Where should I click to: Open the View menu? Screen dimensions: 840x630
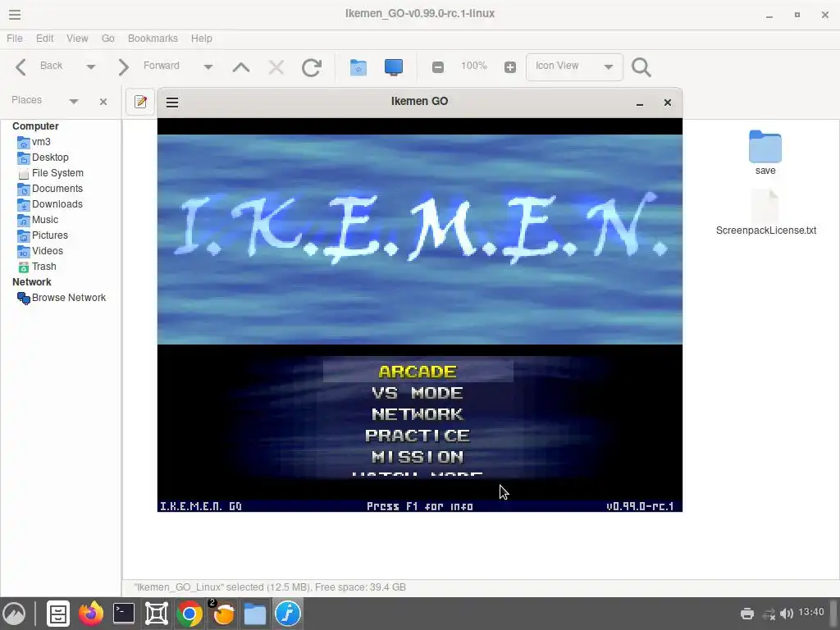(x=77, y=39)
